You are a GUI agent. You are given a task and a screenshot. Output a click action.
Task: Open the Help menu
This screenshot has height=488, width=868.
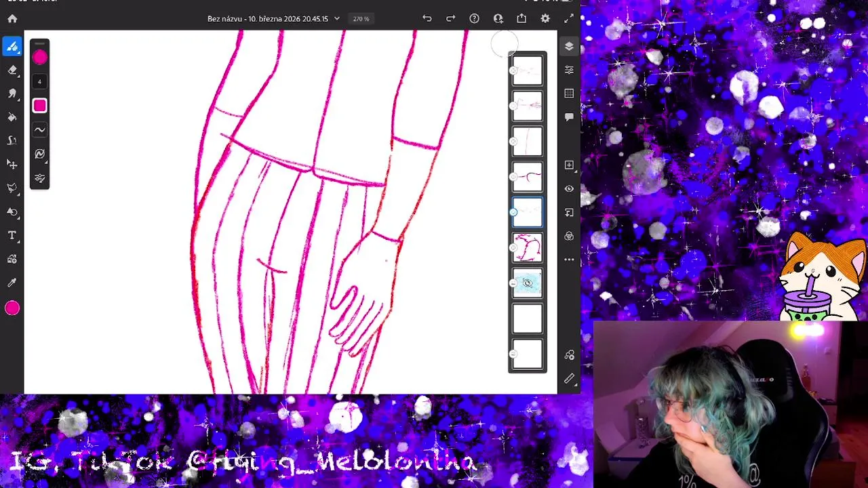point(474,19)
